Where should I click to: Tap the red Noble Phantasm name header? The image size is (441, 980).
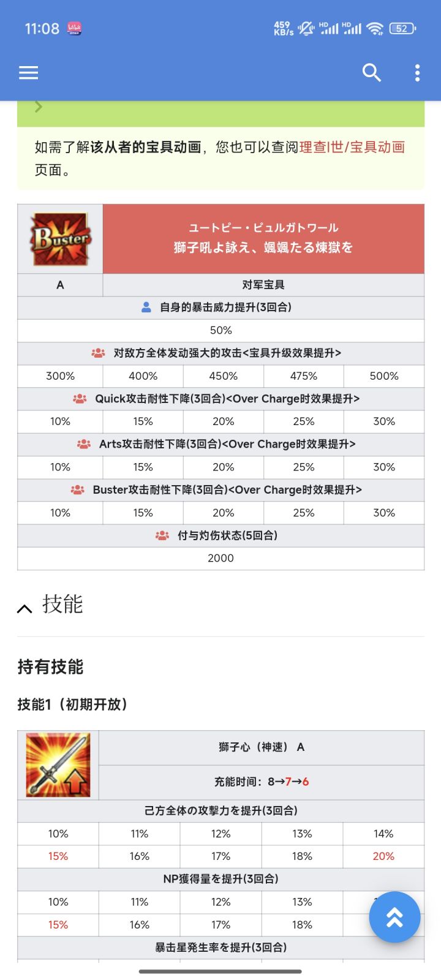[263, 238]
